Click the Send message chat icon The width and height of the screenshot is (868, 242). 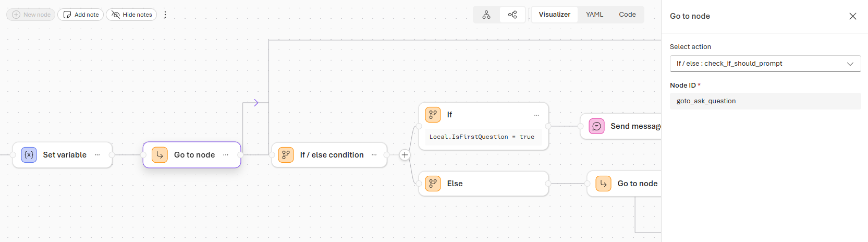click(596, 126)
